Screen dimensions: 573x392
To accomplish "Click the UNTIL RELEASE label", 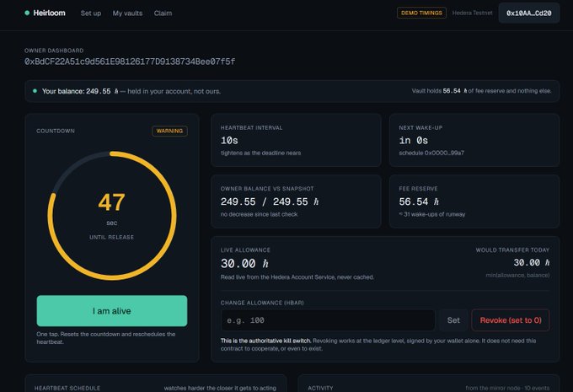I will point(112,237).
